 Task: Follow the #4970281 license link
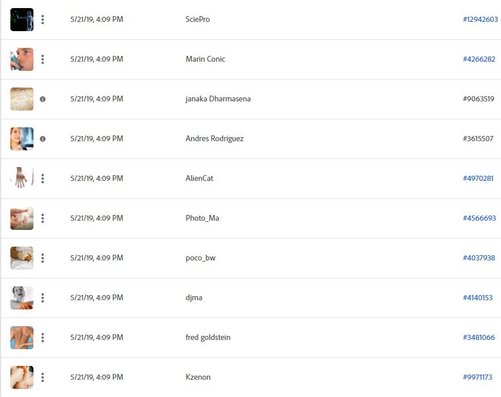478,178
